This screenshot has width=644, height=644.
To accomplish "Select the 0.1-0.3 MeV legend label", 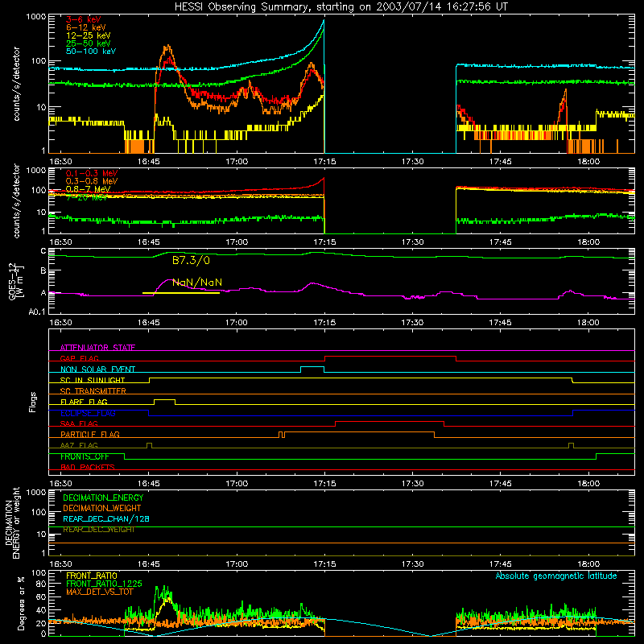I will point(92,173).
